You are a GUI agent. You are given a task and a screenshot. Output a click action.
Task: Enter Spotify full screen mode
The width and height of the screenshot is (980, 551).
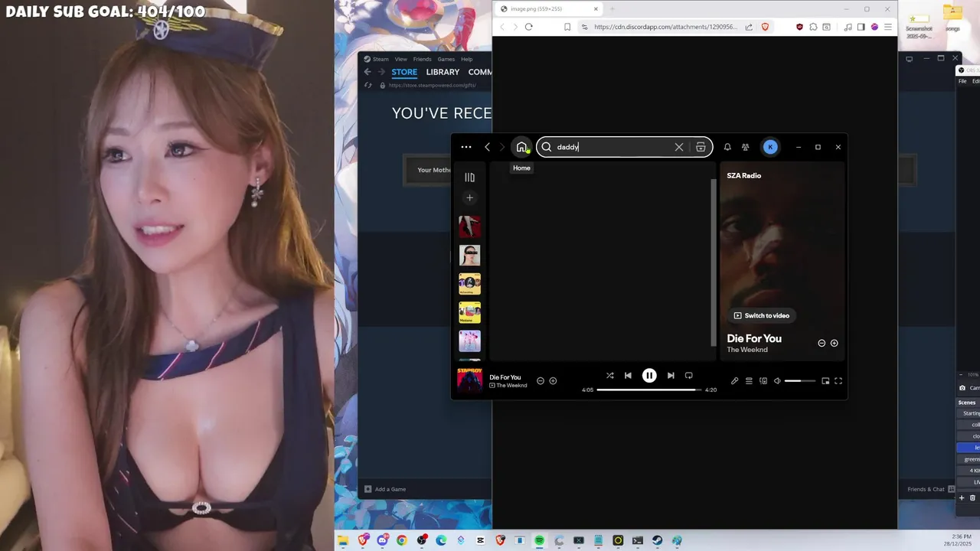coord(838,381)
